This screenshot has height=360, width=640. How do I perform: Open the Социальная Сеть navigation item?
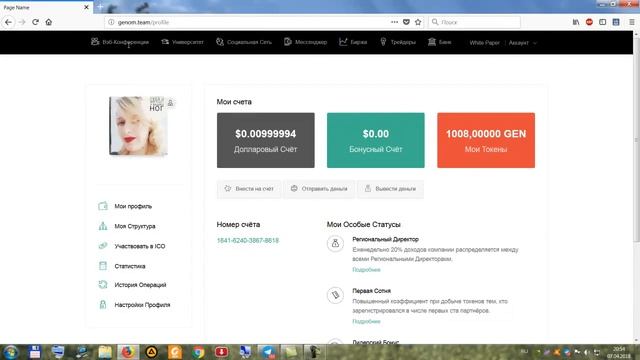coord(244,42)
